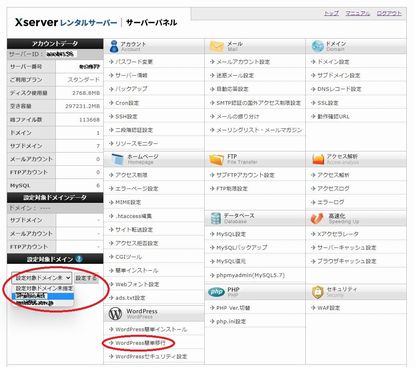This screenshot has height=367, width=415.
Task: Open Xアクセラレータ
Action: pyautogui.click(x=338, y=234)
